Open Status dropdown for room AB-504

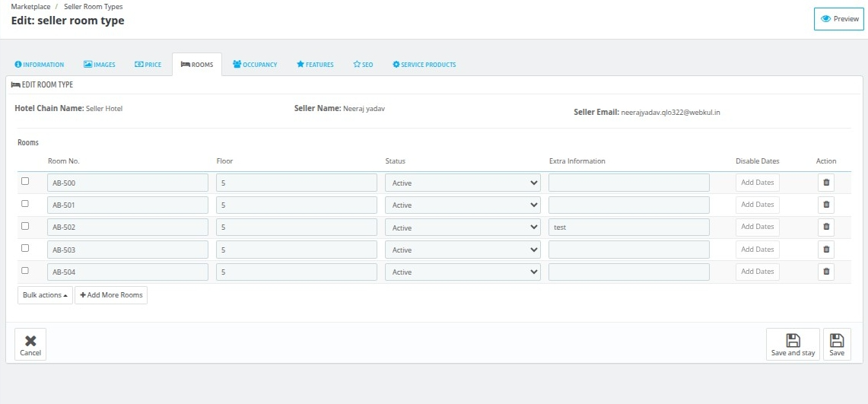pyautogui.click(x=463, y=272)
